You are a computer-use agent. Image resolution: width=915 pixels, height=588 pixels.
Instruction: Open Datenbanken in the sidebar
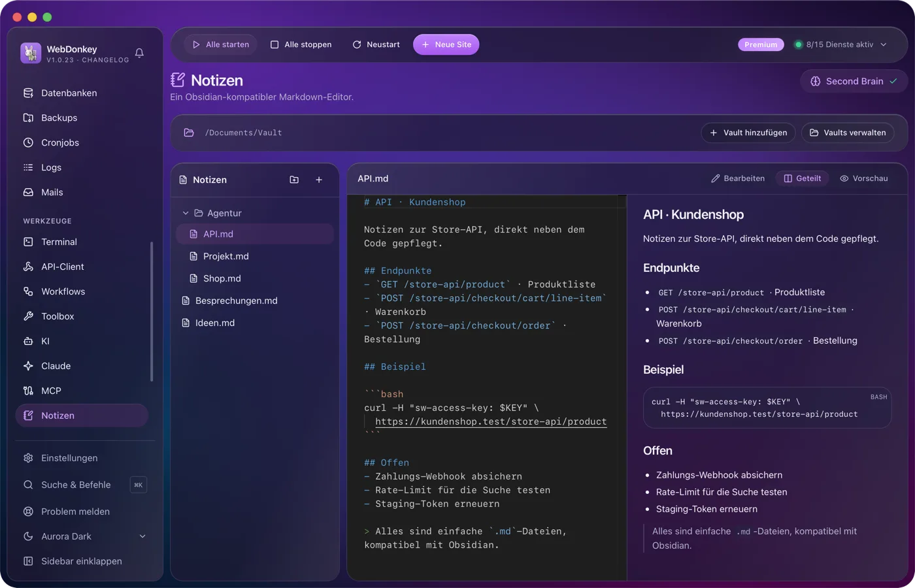[x=82, y=93]
